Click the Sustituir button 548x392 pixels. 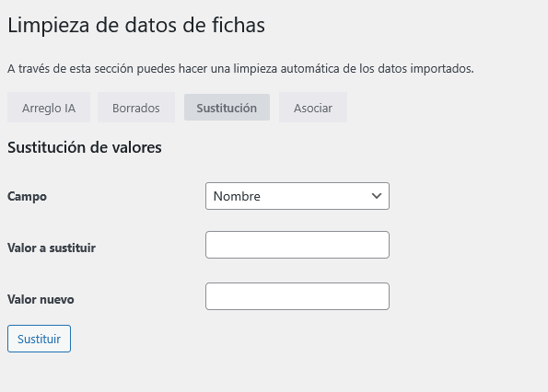pyautogui.click(x=39, y=339)
